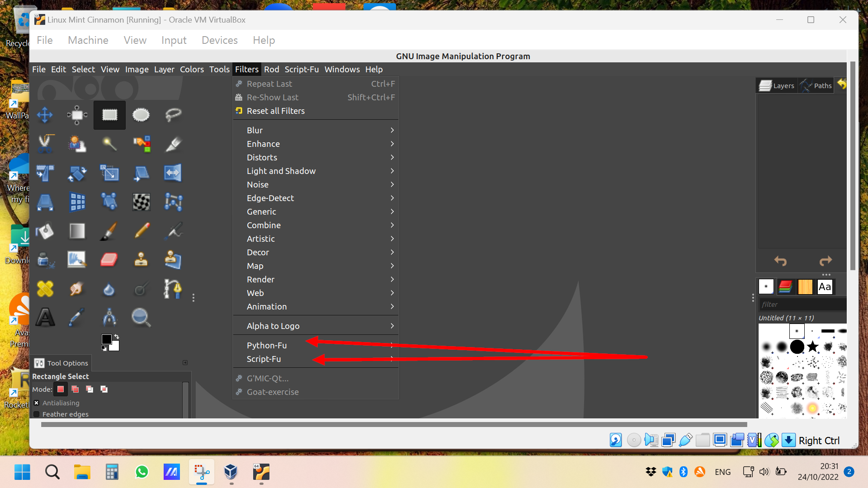This screenshot has width=868, height=488.
Task: Click the brush filter input field
Action: point(802,305)
